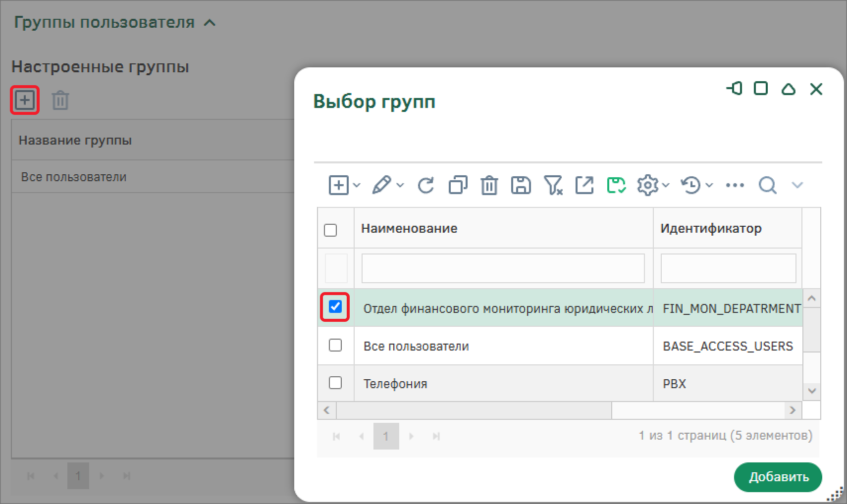
Task: Click the copy record icon in dialog toolbar
Action: [458, 185]
